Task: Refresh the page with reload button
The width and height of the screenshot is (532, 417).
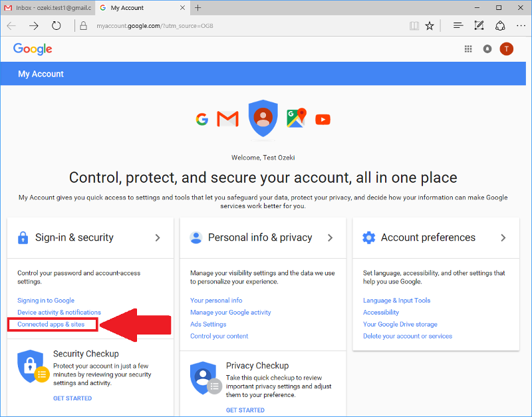Action: point(57,26)
